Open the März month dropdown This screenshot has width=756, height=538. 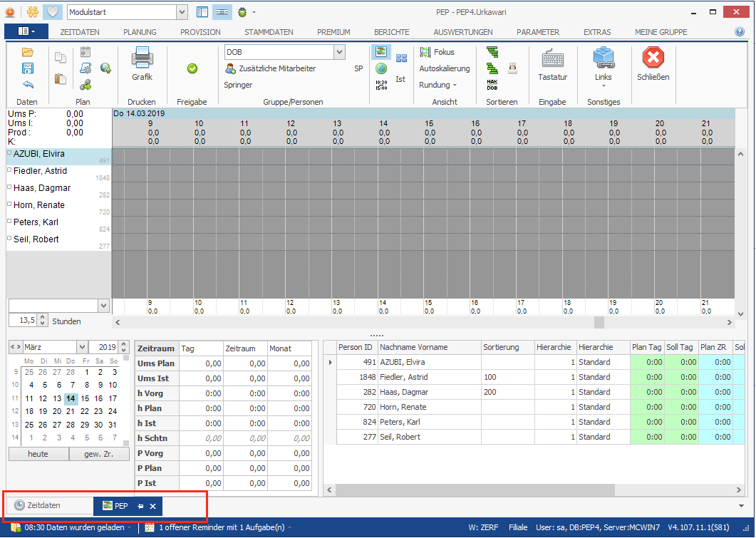point(82,347)
